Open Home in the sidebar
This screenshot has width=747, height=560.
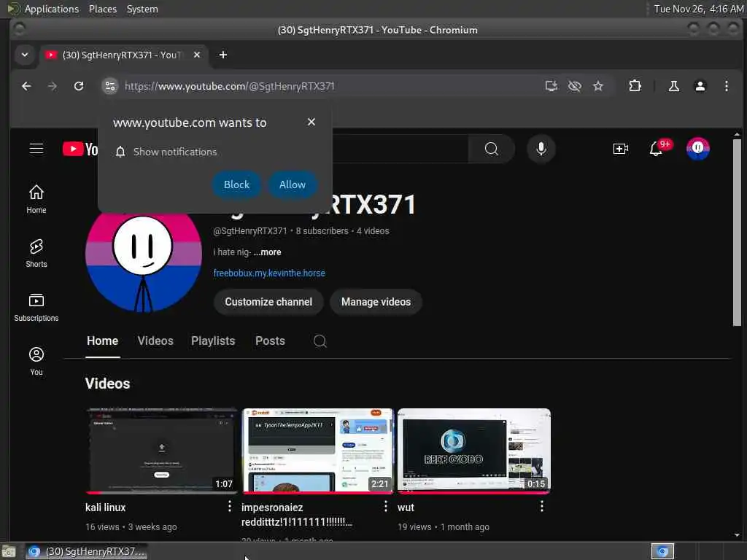tap(36, 199)
